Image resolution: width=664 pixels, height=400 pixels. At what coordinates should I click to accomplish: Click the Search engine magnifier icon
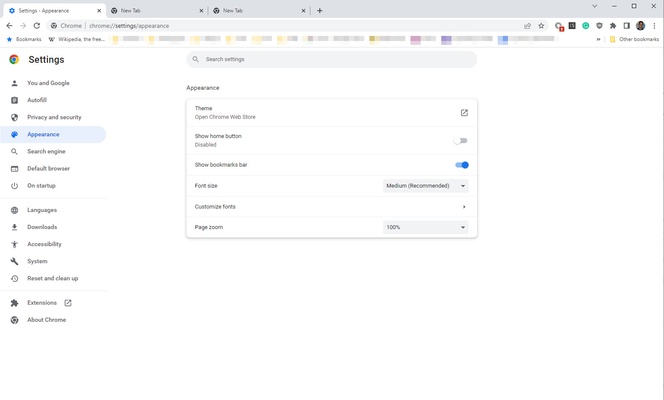point(14,152)
